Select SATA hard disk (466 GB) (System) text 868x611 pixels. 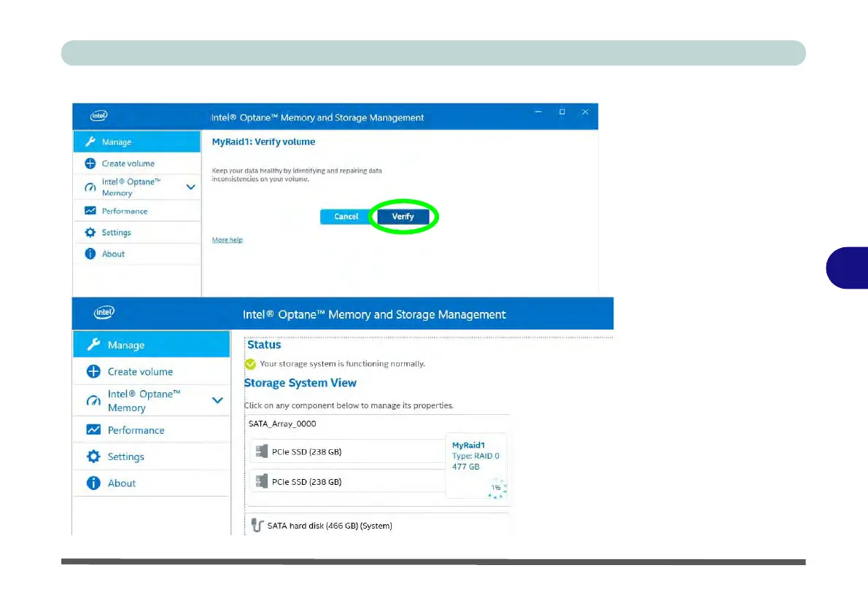(x=330, y=526)
